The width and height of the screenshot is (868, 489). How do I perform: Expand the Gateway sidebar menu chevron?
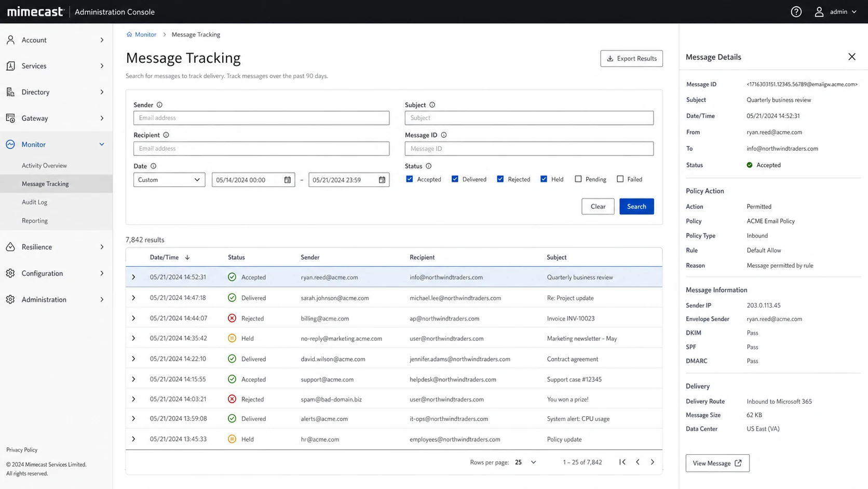click(102, 118)
